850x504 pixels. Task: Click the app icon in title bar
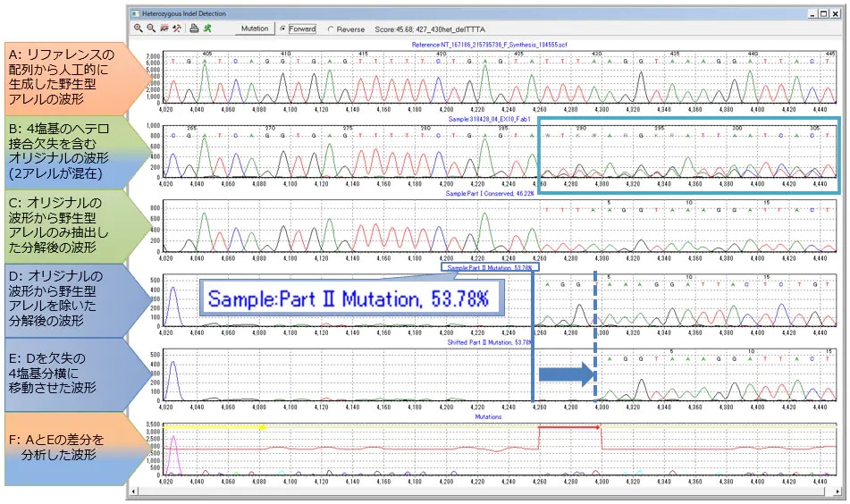pyautogui.click(x=136, y=14)
